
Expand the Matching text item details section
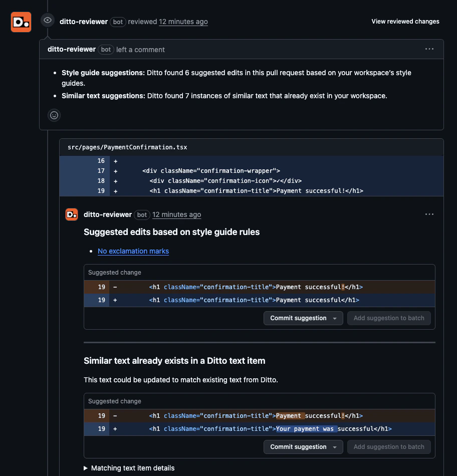[132, 468]
